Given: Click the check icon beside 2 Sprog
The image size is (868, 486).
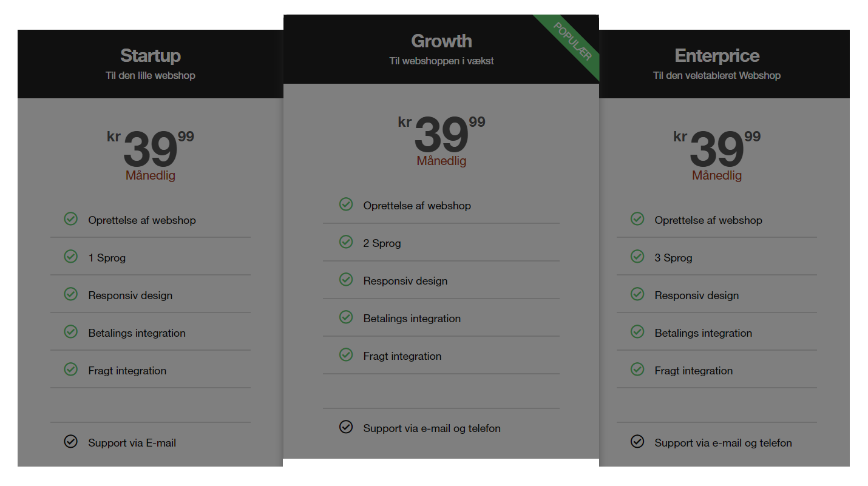Looking at the screenshot, I should [x=346, y=241].
